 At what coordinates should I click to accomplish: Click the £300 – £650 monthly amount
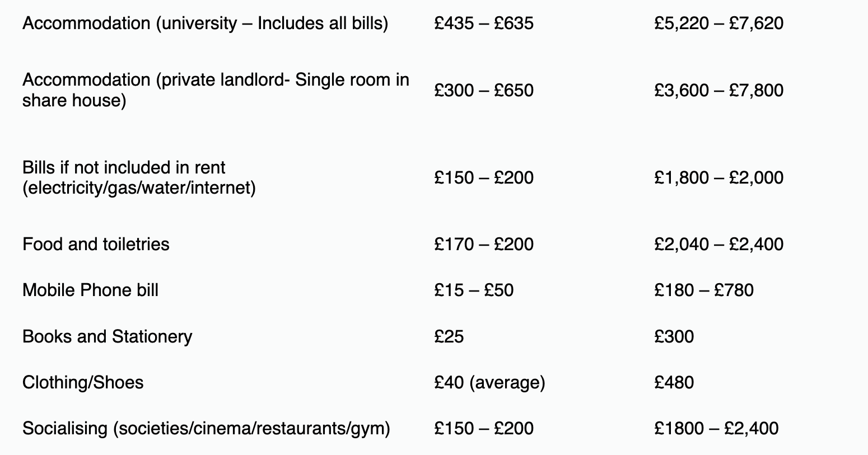point(484,90)
